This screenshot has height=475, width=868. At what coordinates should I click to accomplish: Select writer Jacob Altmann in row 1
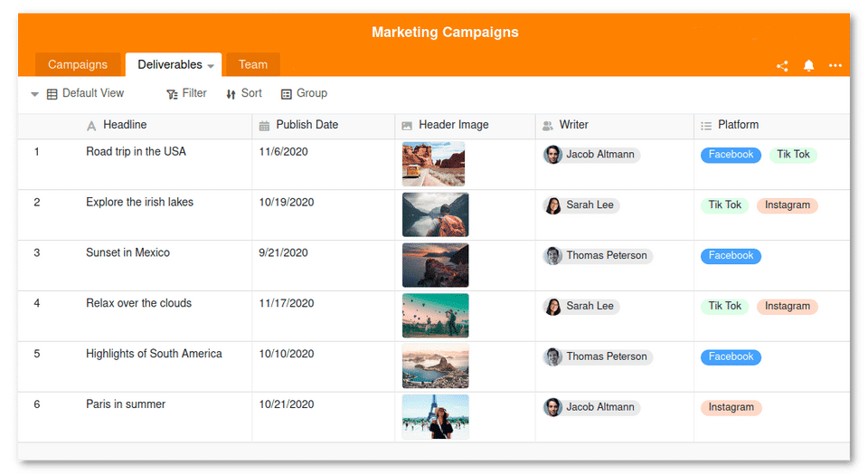pos(591,155)
